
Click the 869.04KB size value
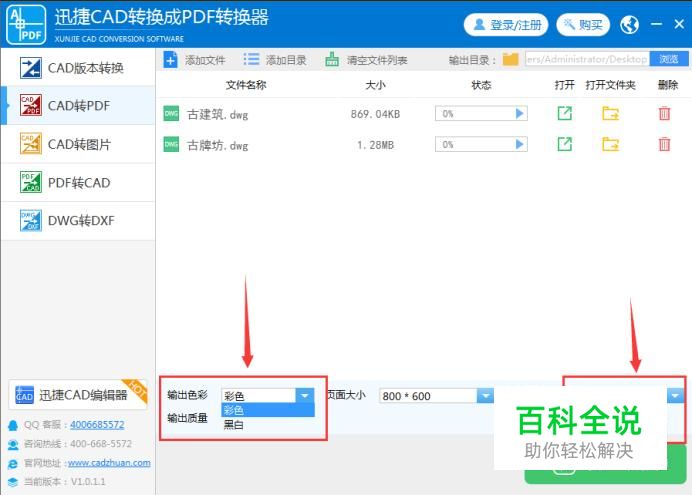tap(375, 114)
